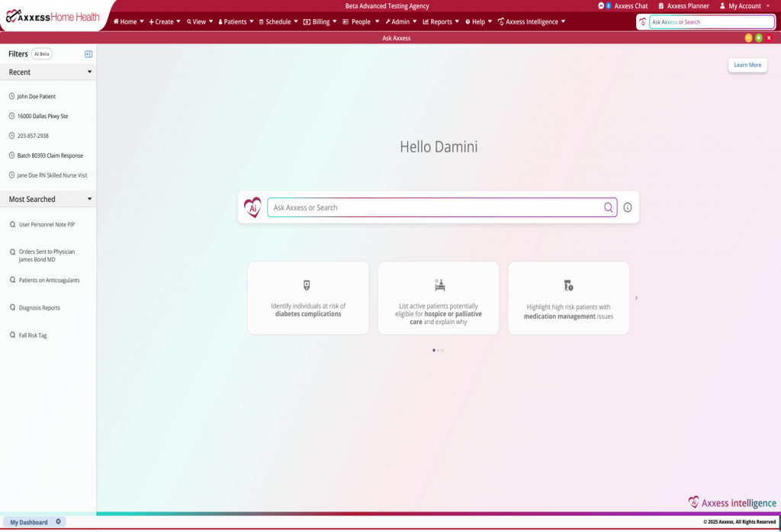Click heart icon beside top search field

pos(642,22)
